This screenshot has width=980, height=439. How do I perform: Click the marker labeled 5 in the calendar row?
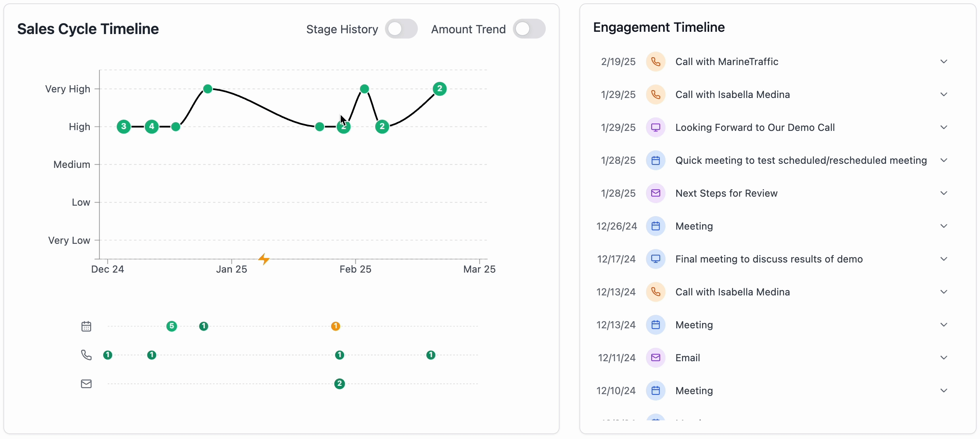click(x=172, y=326)
